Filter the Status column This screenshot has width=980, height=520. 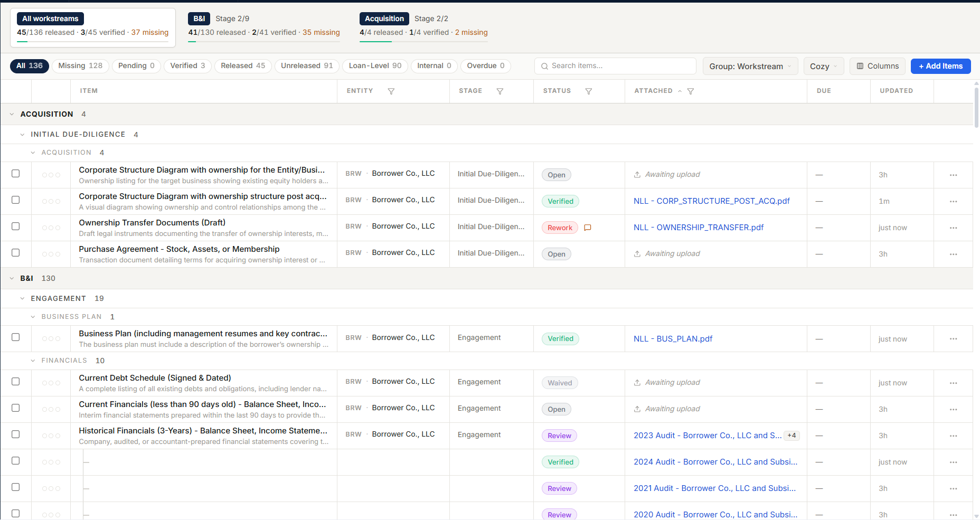(x=589, y=91)
